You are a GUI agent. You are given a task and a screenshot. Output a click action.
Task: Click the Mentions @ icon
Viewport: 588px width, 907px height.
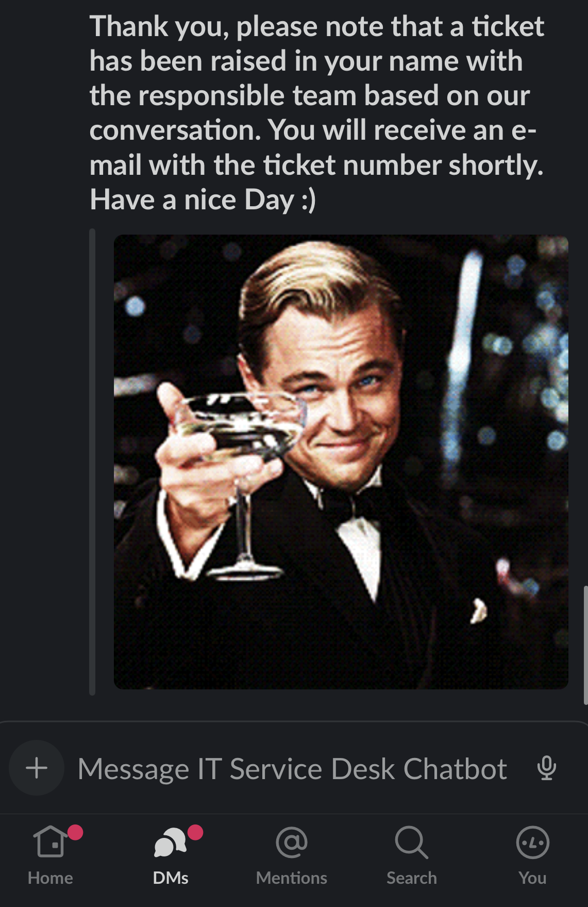(292, 842)
